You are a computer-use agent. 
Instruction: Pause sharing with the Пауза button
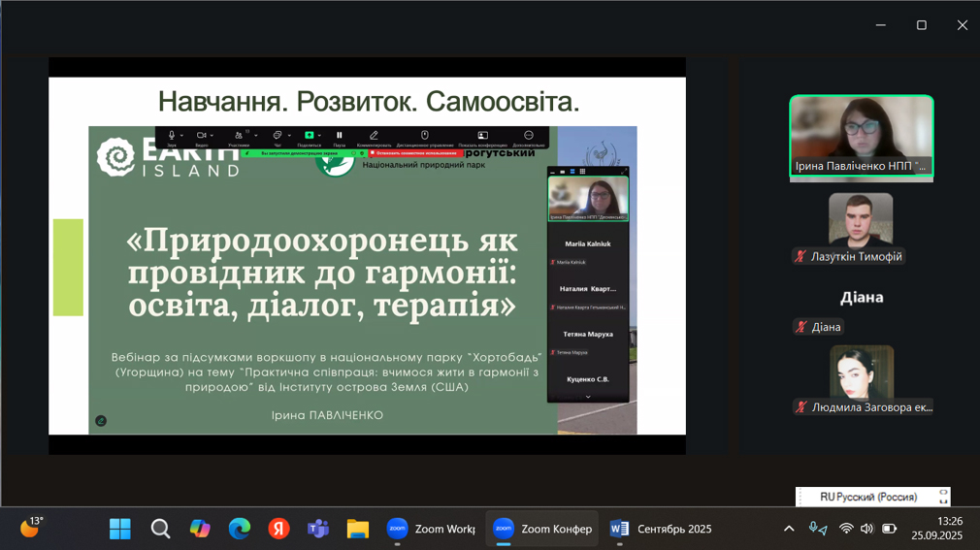[x=339, y=137]
